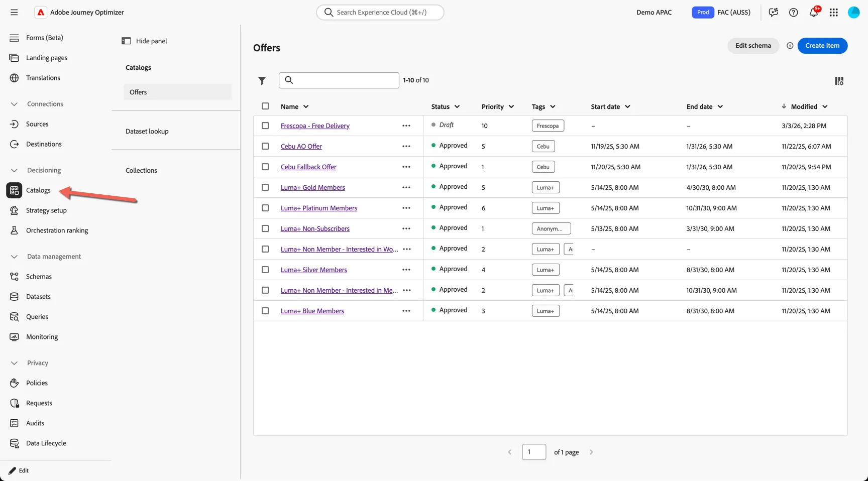
Task: Open the app switcher grid
Action: pos(834,12)
